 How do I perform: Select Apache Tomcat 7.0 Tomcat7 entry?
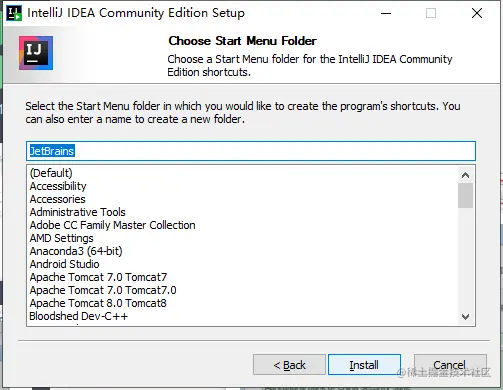(98, 277)
